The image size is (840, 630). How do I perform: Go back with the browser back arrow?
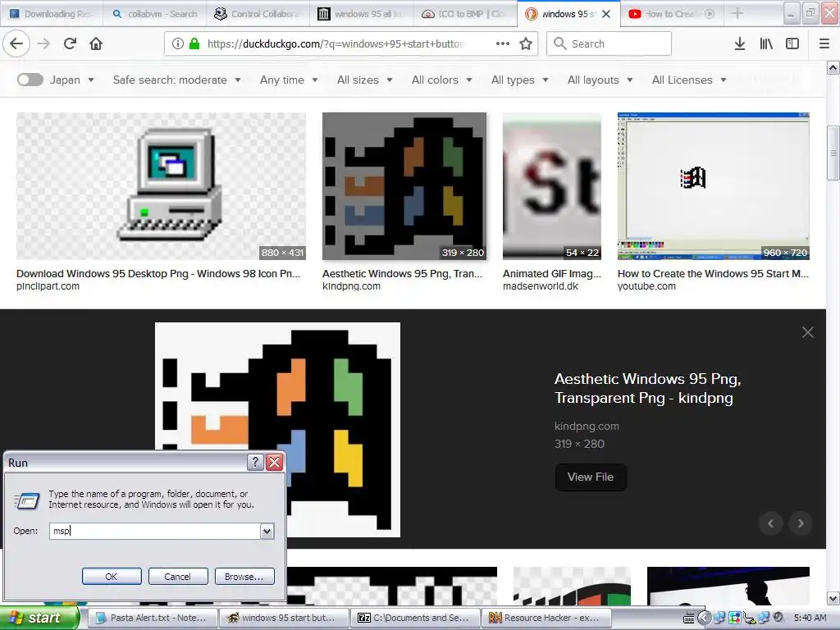pos(16,43)
